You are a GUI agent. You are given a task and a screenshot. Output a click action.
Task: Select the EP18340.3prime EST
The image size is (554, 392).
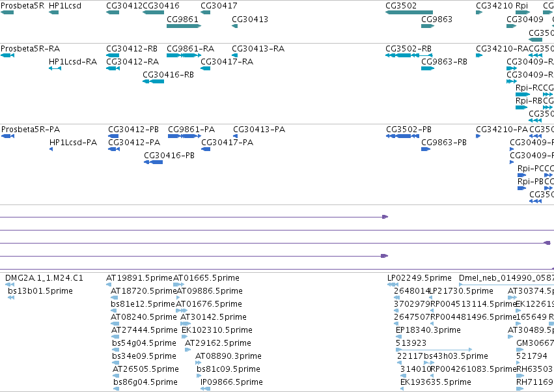click(x=398, y=337)
